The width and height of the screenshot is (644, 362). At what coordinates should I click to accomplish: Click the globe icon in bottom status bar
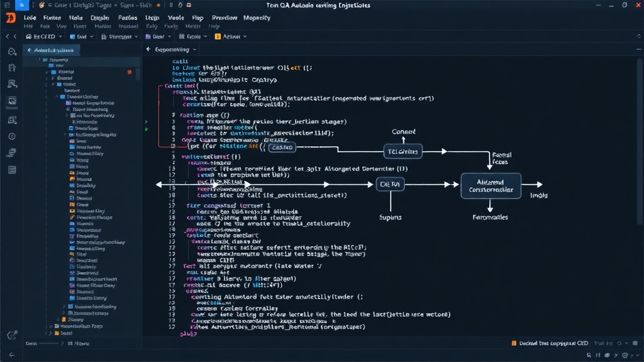tap(625, 355)
